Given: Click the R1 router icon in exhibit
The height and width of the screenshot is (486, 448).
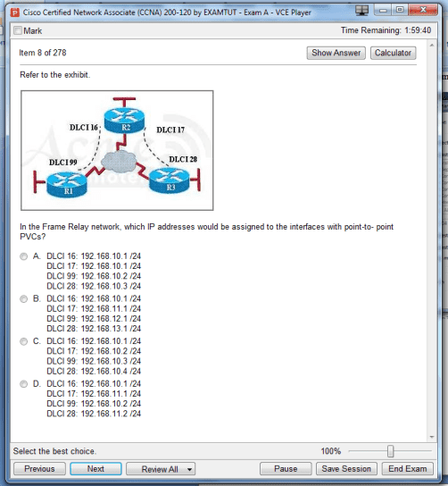Looking at the screenshot, I should pyautogui.click(x=67, y=185).
